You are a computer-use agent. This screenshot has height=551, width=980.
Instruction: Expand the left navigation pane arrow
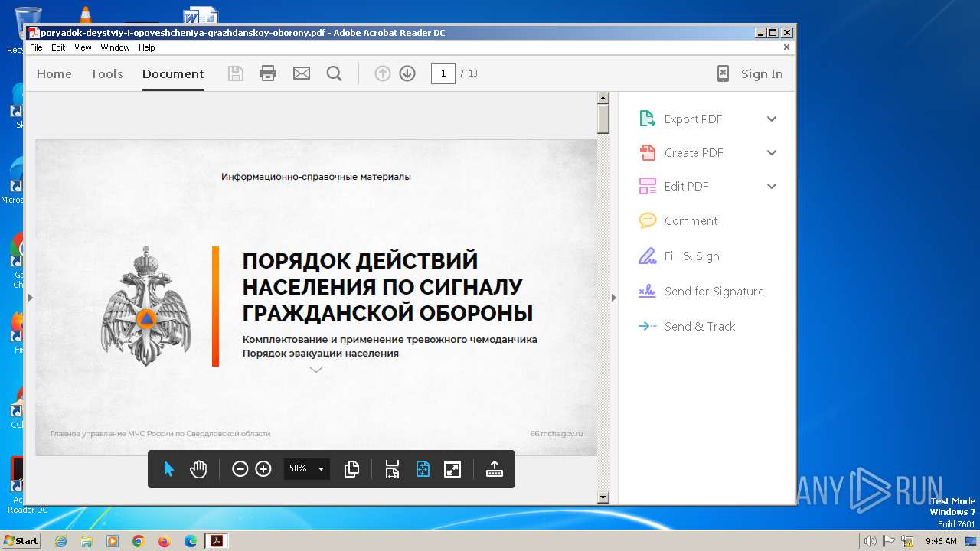[x=31, y=298]
